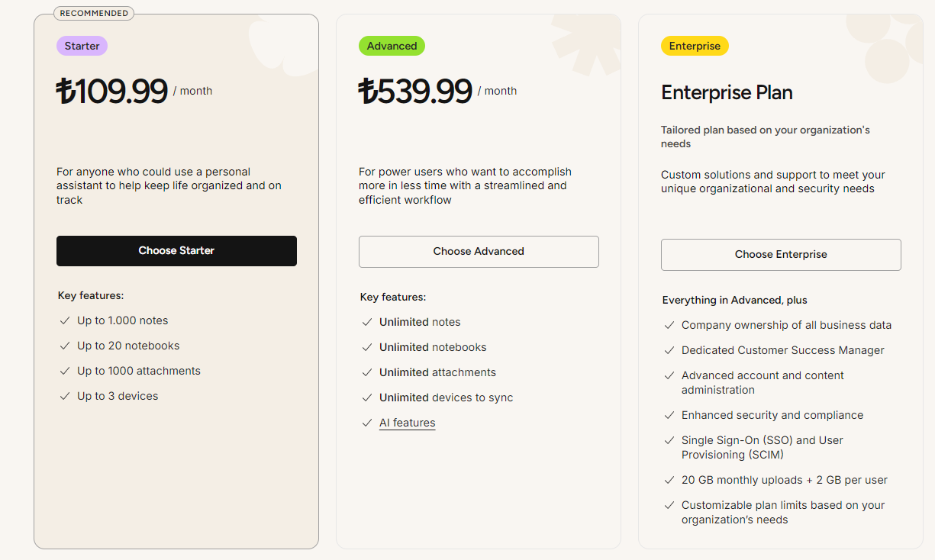Image resolution: width=935 pixels, height=560 pixels.
Task: Select the yellow Enterprise plan badge
Action: click(x=695, y=46)
